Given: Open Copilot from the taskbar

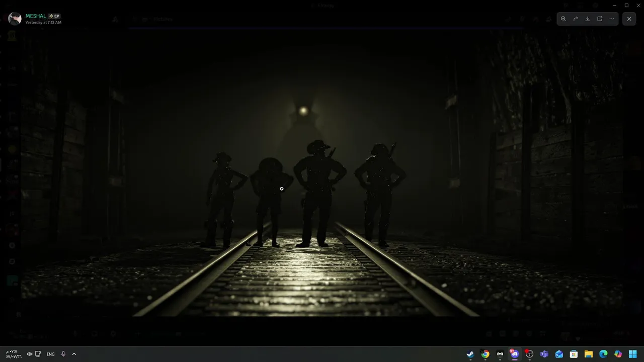Looking at the screenshot, I should 618,354.
